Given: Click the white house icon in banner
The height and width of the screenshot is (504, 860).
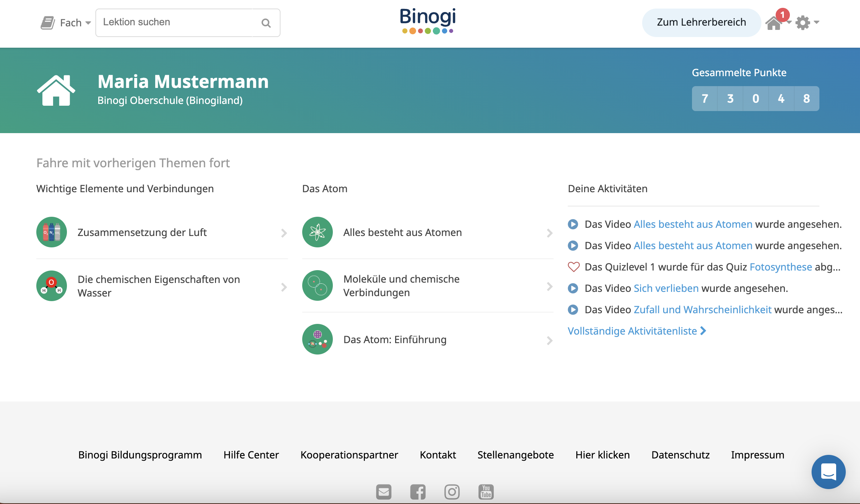Looking at the screenshot, I should coord(56,90).
